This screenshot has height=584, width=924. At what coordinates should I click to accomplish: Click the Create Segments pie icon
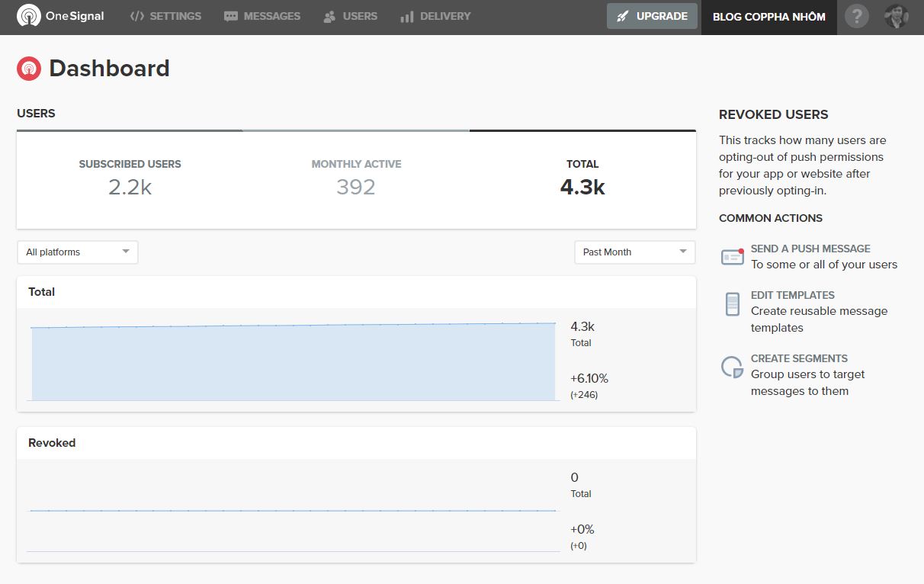click(732, 367)
